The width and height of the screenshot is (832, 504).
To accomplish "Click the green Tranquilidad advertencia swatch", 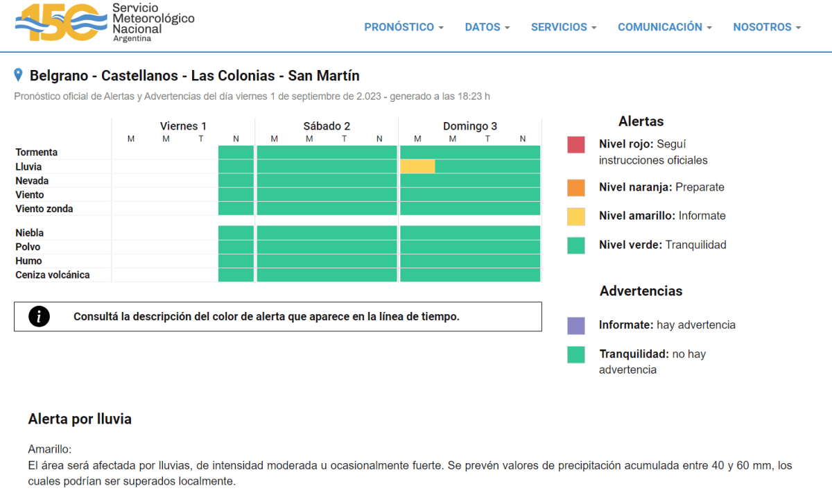I will [x=576, y=354].
